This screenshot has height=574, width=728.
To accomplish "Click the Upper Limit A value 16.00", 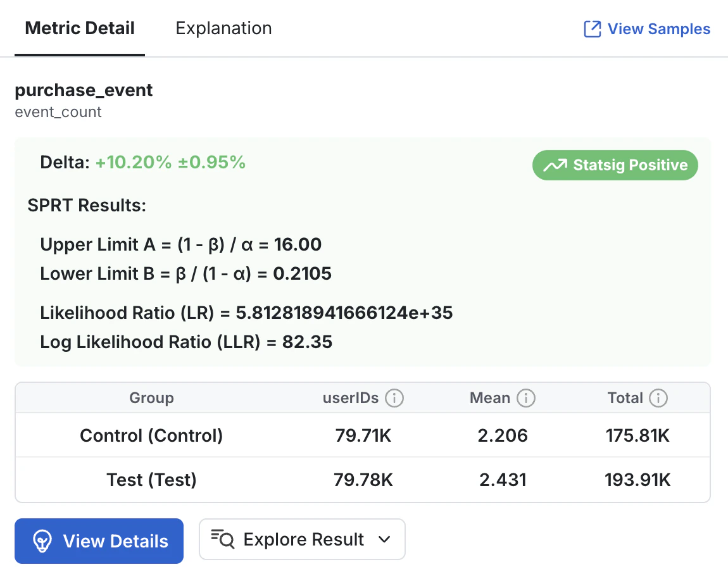I will click(298, 244).
